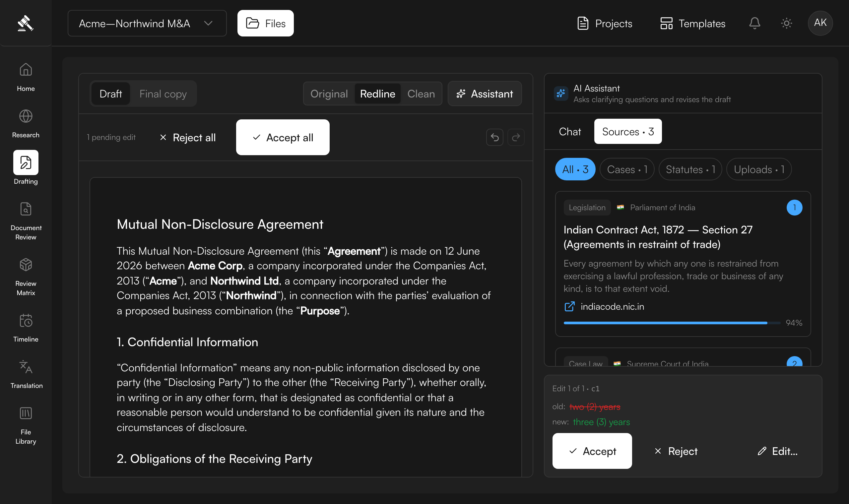
Task: Reject the edit c1
Action: pos(676,451)
